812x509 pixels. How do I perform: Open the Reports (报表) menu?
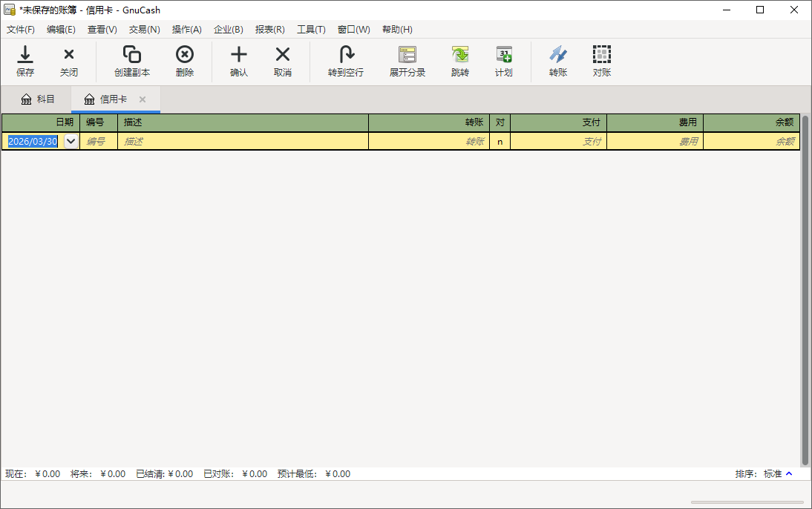(269, 30)
